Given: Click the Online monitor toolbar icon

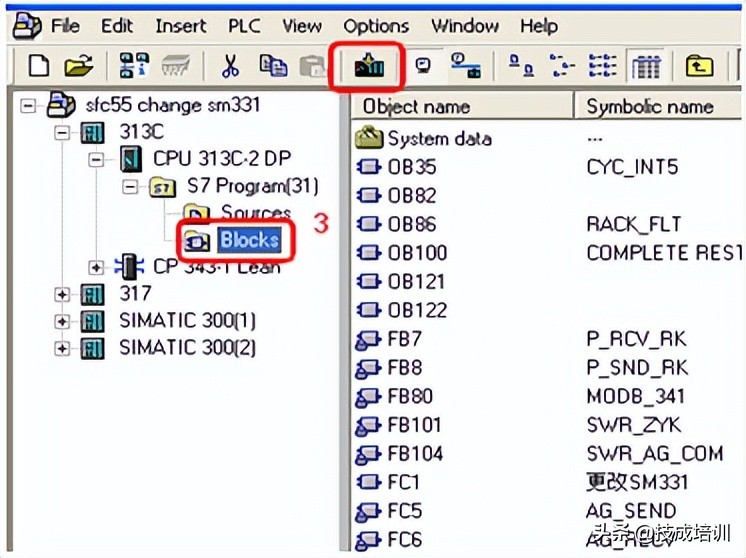Looking at the screenshot, I should point(423,65).
